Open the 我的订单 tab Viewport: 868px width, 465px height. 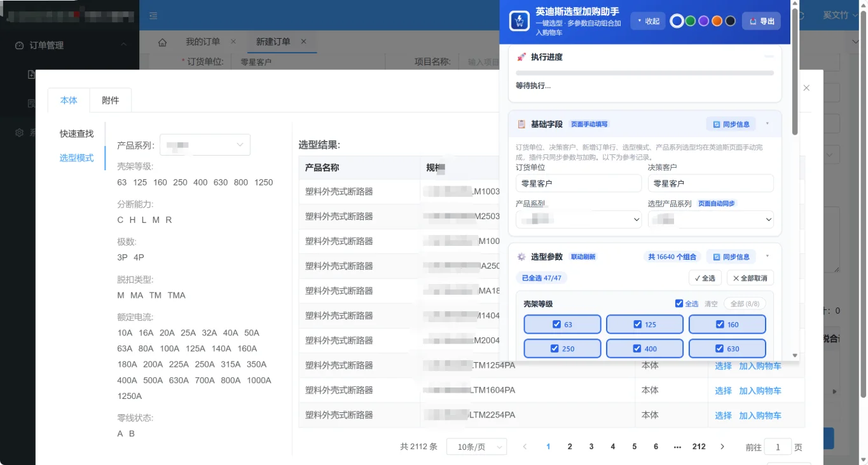click(x=203, y=42)
